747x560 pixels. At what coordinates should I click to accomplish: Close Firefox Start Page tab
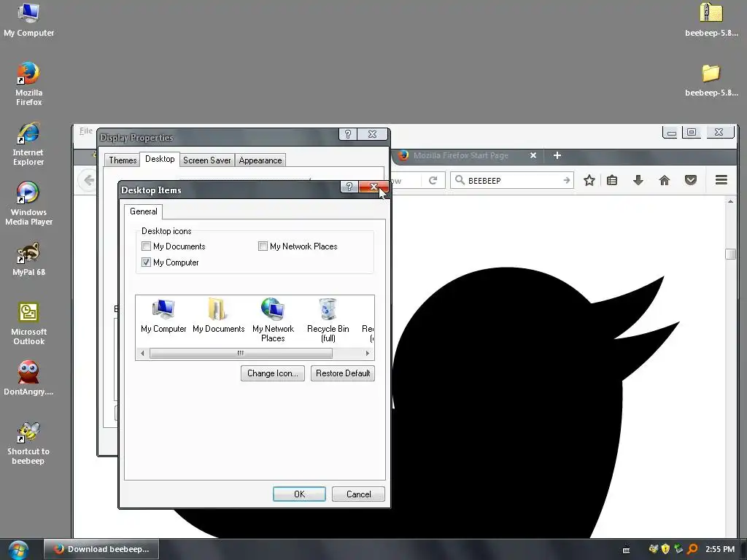[x=533, y=155]
